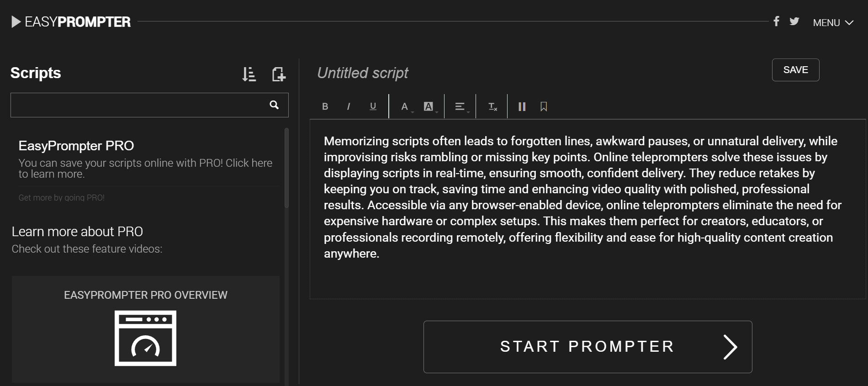Screen dimensions: 868x386
Task: Toggle underline formatting
Action: point(373,106)
